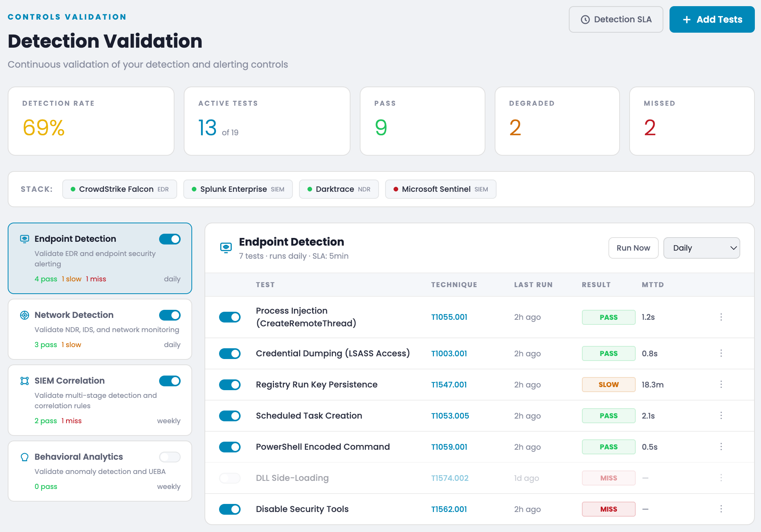761x532 pixels.
Task: Toggle the SIEM Correlation category switch
Action: (170, 381)
